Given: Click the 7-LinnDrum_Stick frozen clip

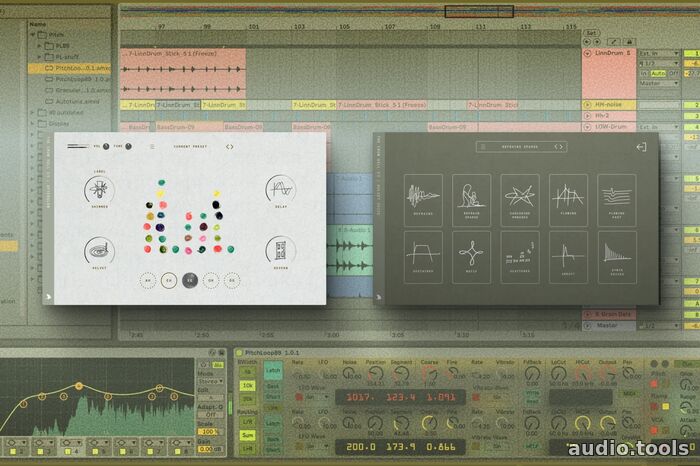Looking at the screenshot, I should click(x=180, y=52).
